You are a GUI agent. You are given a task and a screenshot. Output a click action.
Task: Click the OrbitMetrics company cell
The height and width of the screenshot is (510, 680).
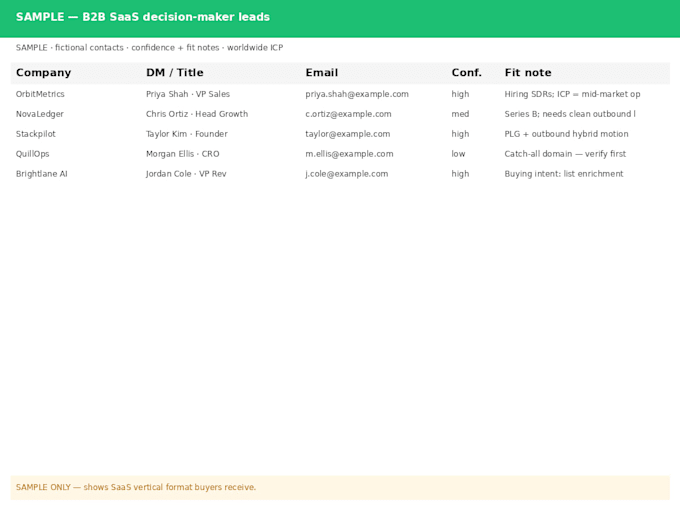click(x=40, y=94)
